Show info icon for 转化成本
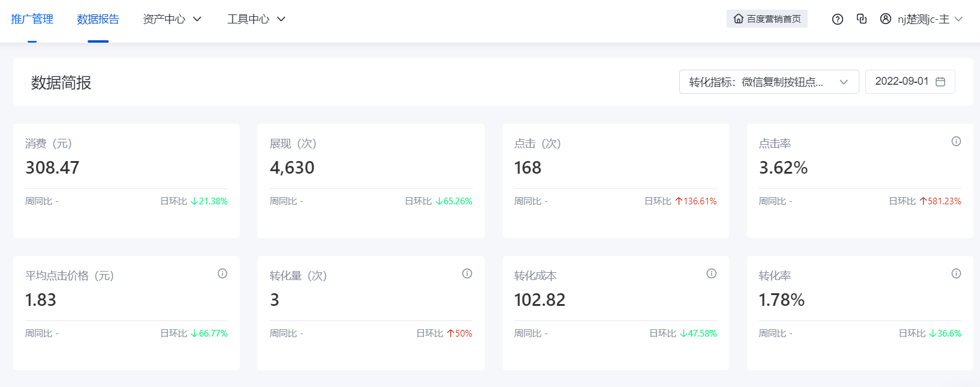 point(712,273)
